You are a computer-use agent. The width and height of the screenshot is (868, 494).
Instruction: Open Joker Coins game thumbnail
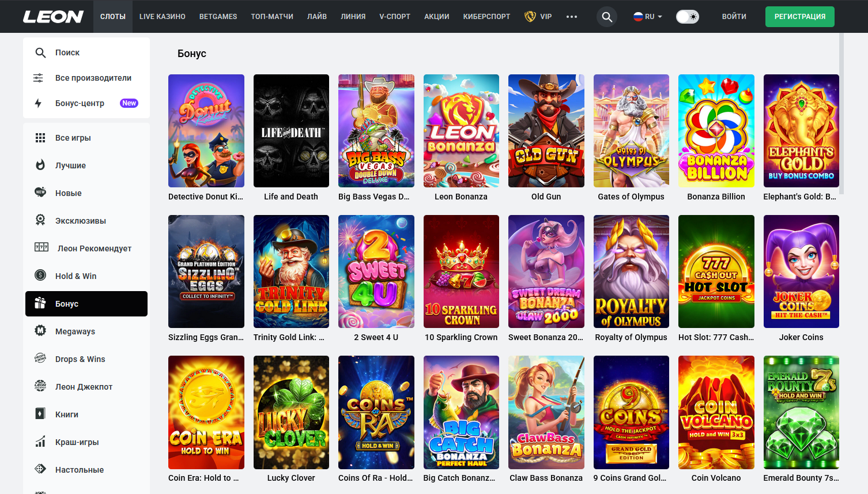click(x=801, y=271)
